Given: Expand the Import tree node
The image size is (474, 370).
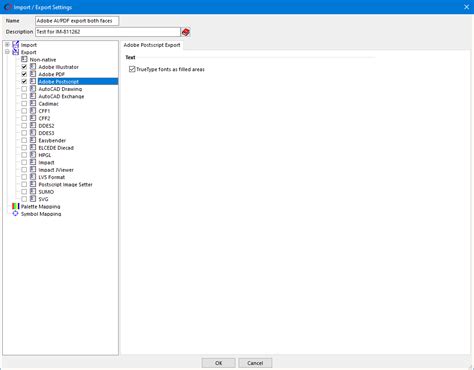Looking at the screenshot, I should point(7,45).
